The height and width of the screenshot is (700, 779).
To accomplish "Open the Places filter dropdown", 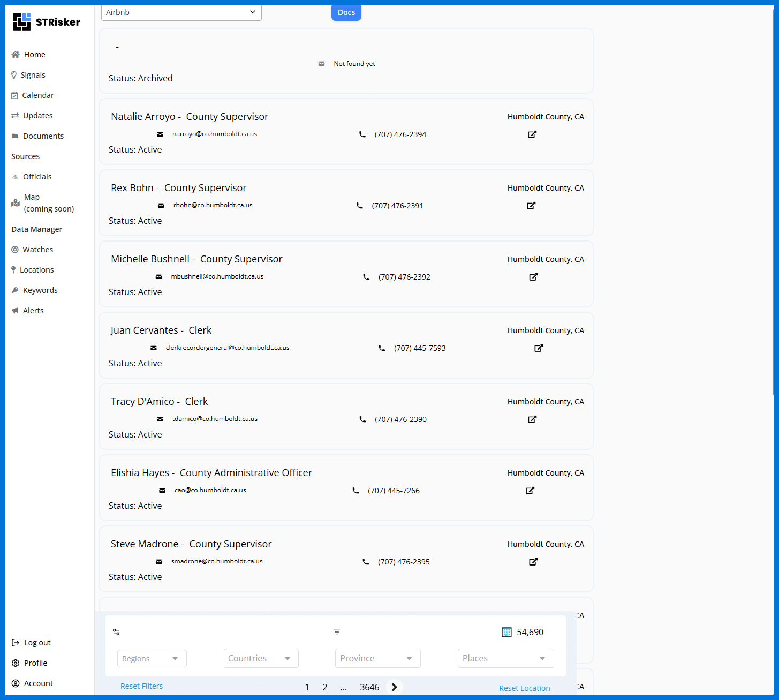I will tap(505, 658).
